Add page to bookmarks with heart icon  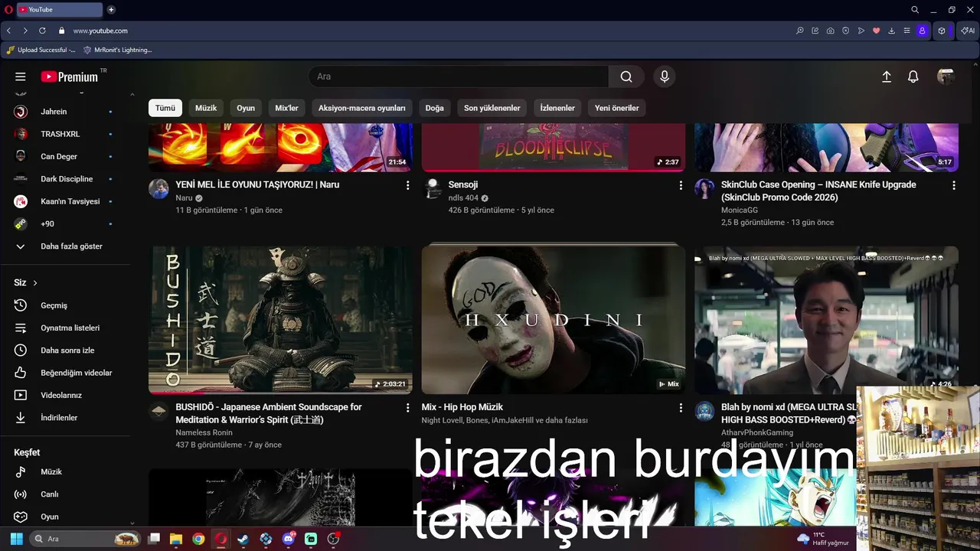877,31
